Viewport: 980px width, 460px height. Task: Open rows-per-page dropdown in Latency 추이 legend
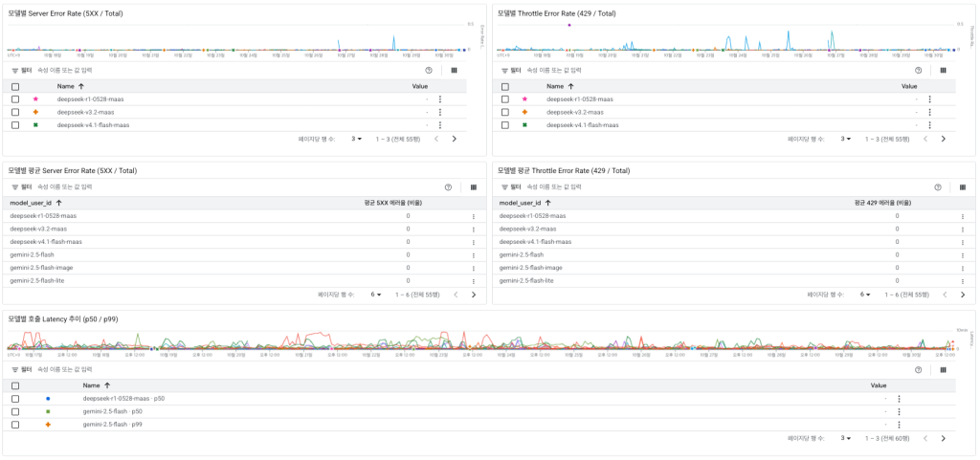click(x=846, y=438)
